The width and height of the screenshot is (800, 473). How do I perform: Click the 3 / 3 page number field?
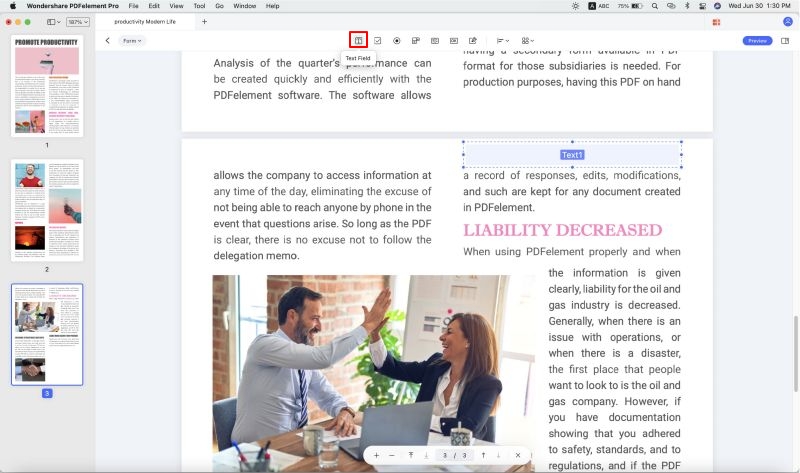[x=455, y=455]
